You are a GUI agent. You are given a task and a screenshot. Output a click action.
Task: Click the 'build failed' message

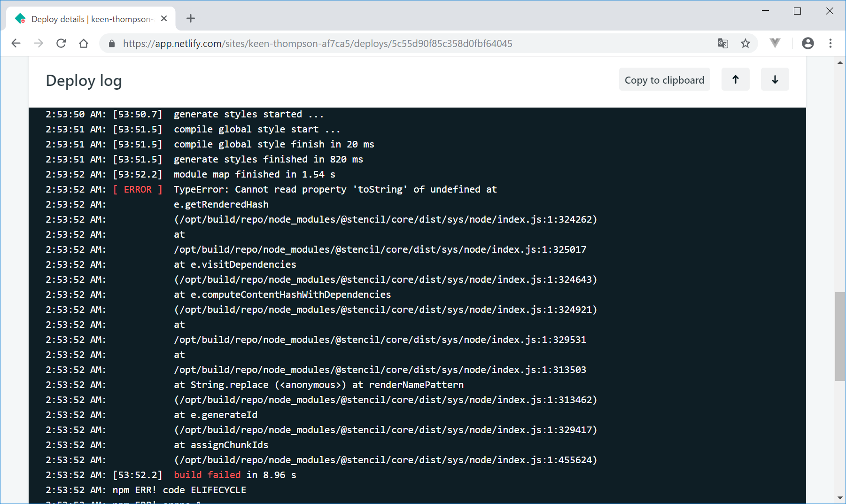coord(207,475)
